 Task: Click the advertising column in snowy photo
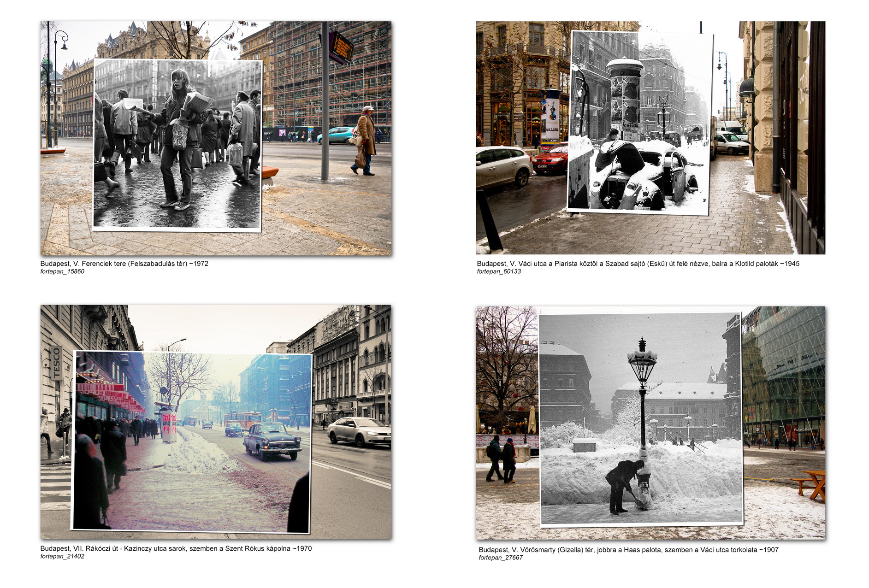(625, 98)
